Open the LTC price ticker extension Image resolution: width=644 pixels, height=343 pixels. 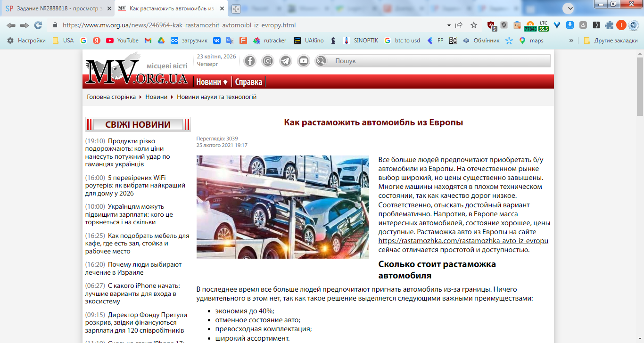pos(544,25)
